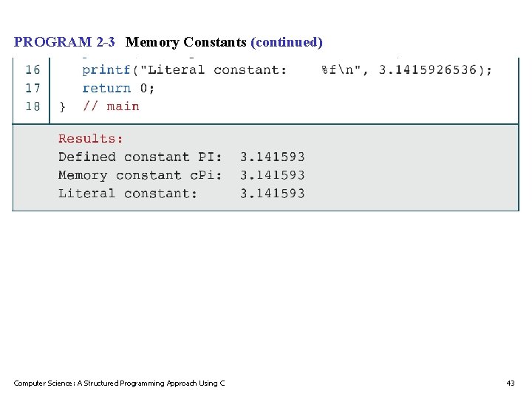
Task: Click the 'Literal constant:' results line label
Action: point(128,194)
